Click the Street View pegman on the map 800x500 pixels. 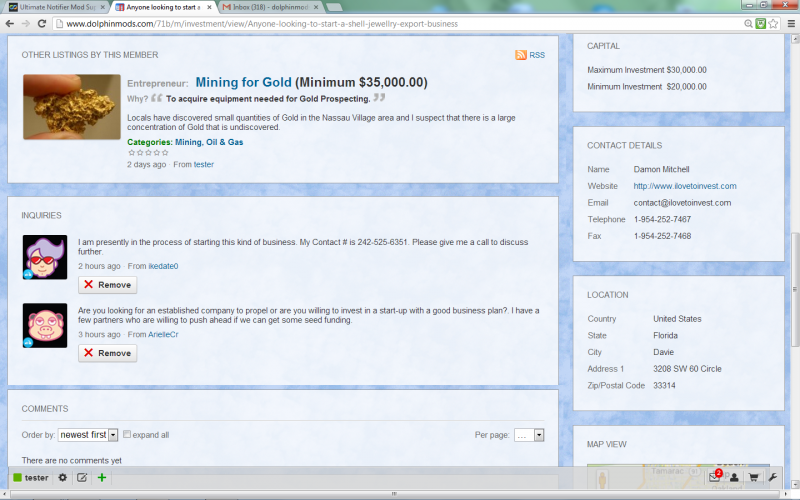pyautogui.click(x=602, y=480)
